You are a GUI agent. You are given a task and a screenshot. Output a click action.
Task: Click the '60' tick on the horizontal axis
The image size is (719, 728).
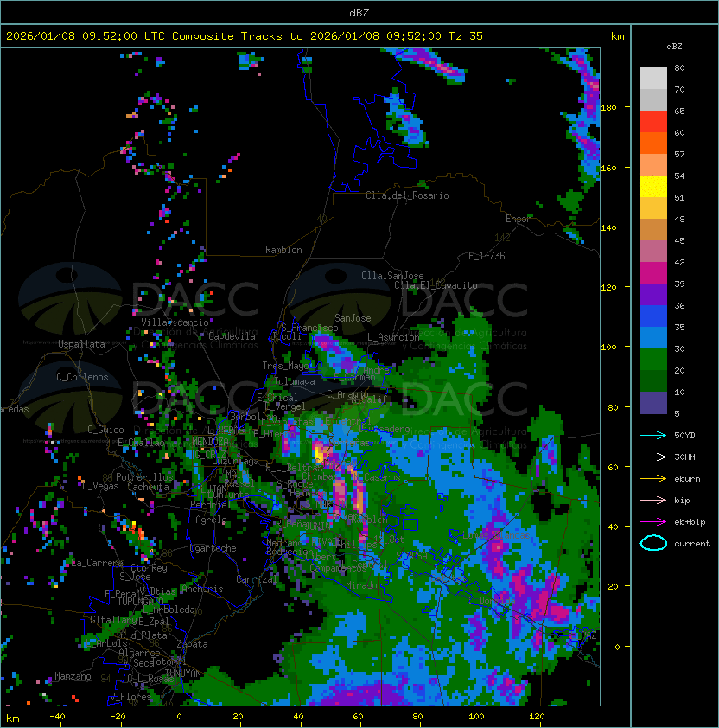pyautogui.click(x=358, y=717)
